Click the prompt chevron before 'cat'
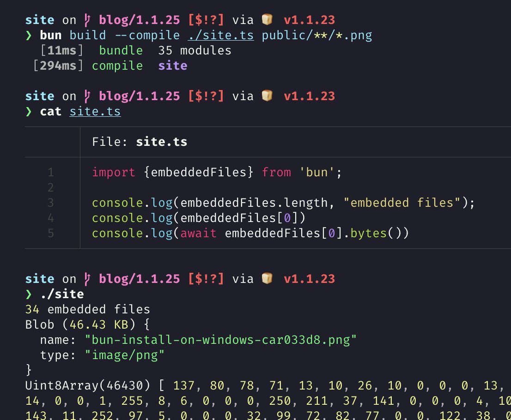The height and width of the screenshot is (420, 511). (29, 111)
